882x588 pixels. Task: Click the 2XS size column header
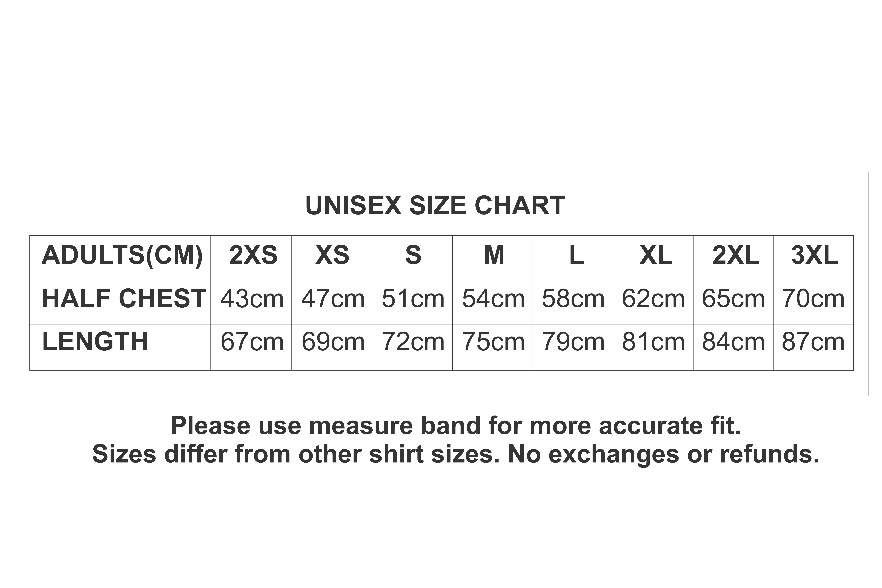tap(251, 255)
